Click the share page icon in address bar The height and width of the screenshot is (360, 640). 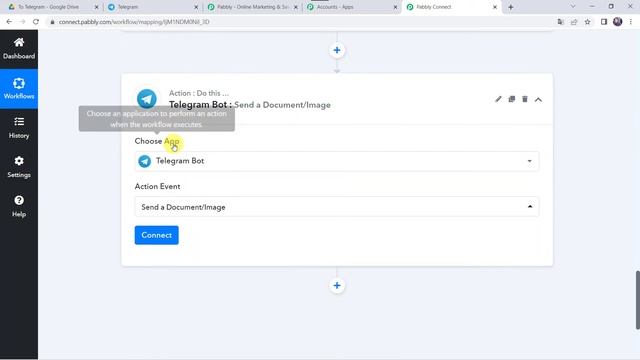(x=574, y=22)
